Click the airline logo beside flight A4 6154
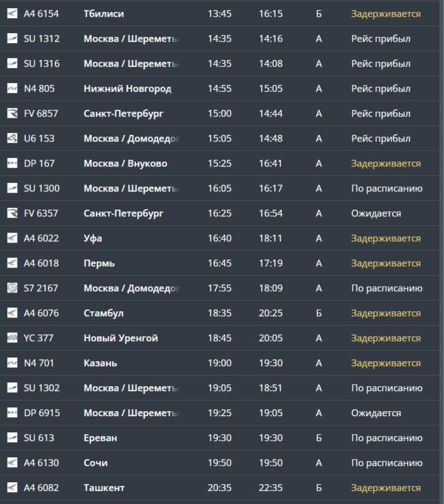Screen dimensions: 444x504 pyautogui.click(x=12, y=14)
